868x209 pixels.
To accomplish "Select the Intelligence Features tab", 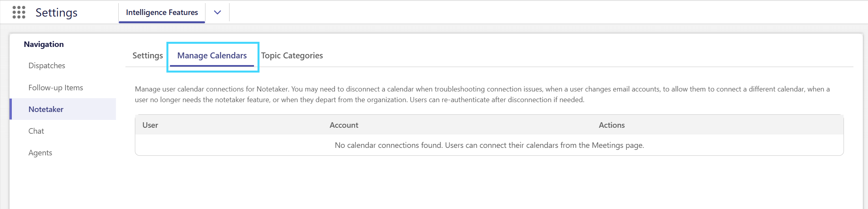I will tap(162, 12).
